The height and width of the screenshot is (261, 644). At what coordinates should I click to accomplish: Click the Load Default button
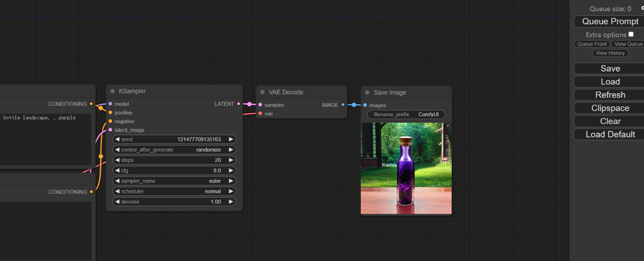pos(610,134)
